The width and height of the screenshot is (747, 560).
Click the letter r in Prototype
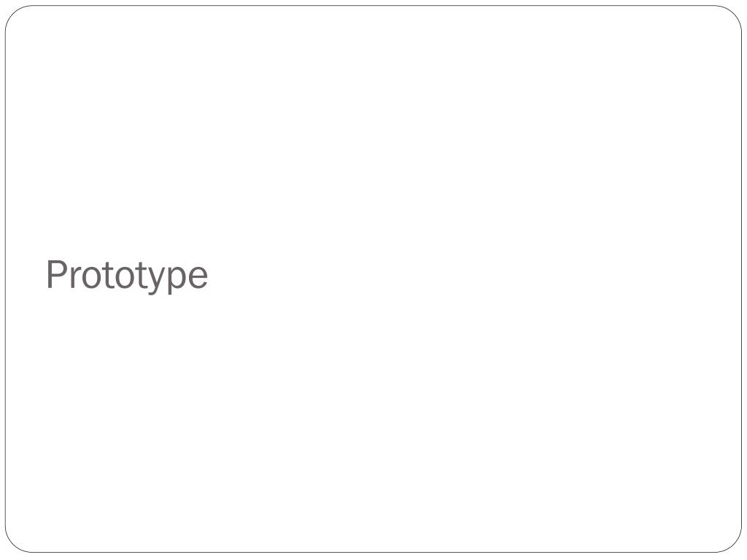75,278
